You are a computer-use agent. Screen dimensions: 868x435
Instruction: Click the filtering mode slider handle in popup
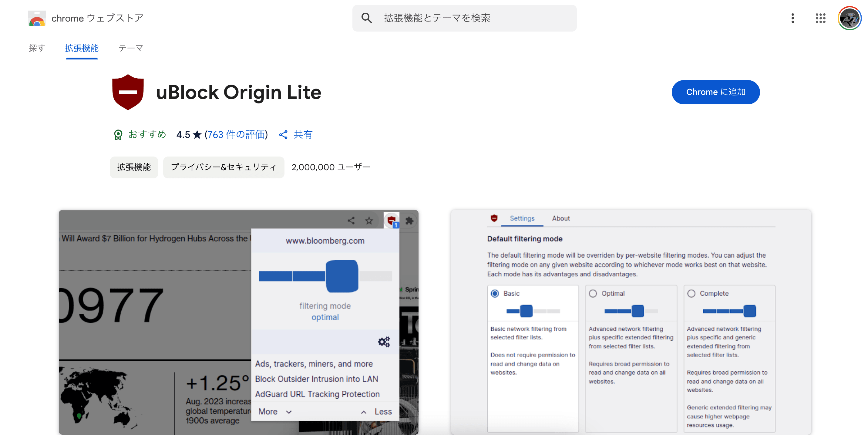[342, 276]
